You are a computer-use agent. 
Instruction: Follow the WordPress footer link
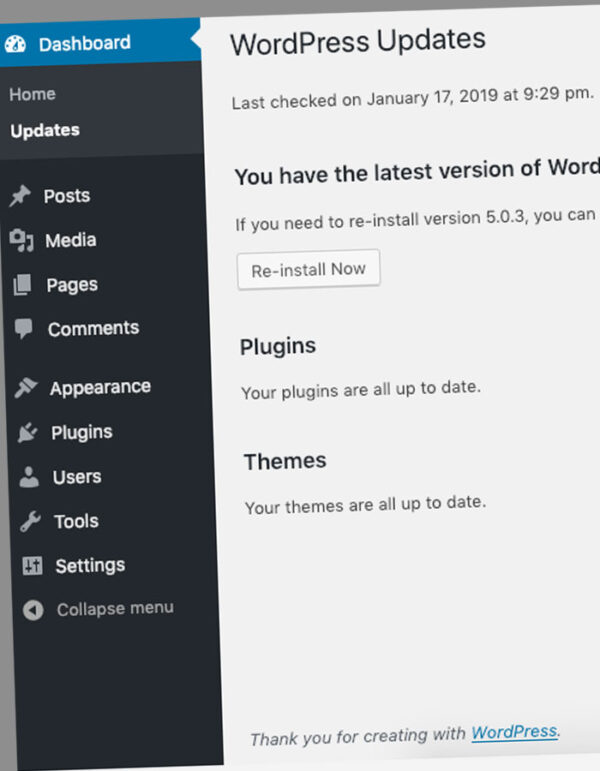tap(514, 732)
